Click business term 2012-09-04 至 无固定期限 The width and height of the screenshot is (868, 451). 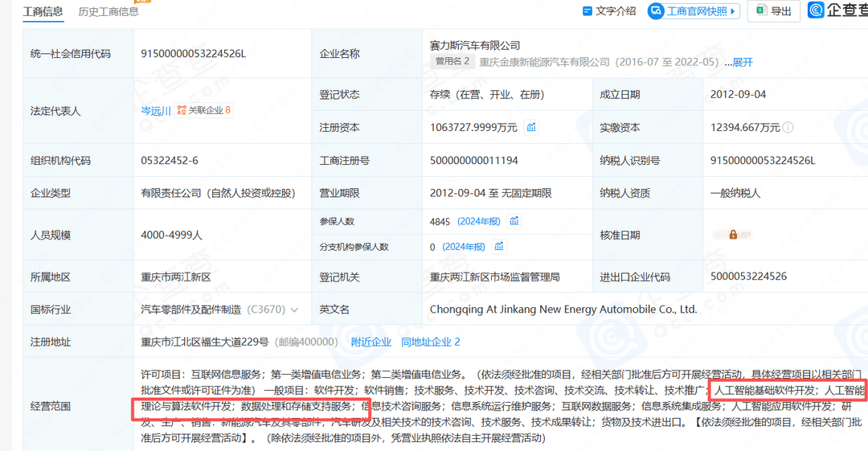491,194
